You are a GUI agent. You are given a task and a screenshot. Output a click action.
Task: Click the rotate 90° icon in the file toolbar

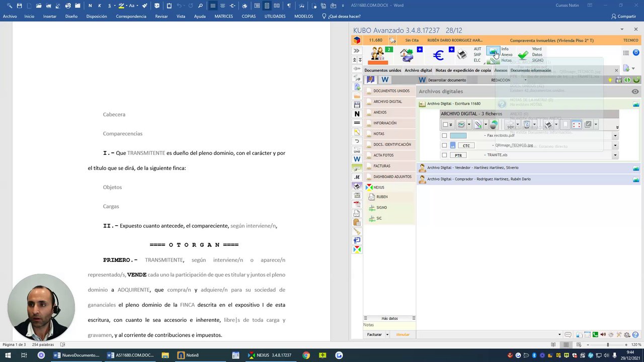(510, 125)
